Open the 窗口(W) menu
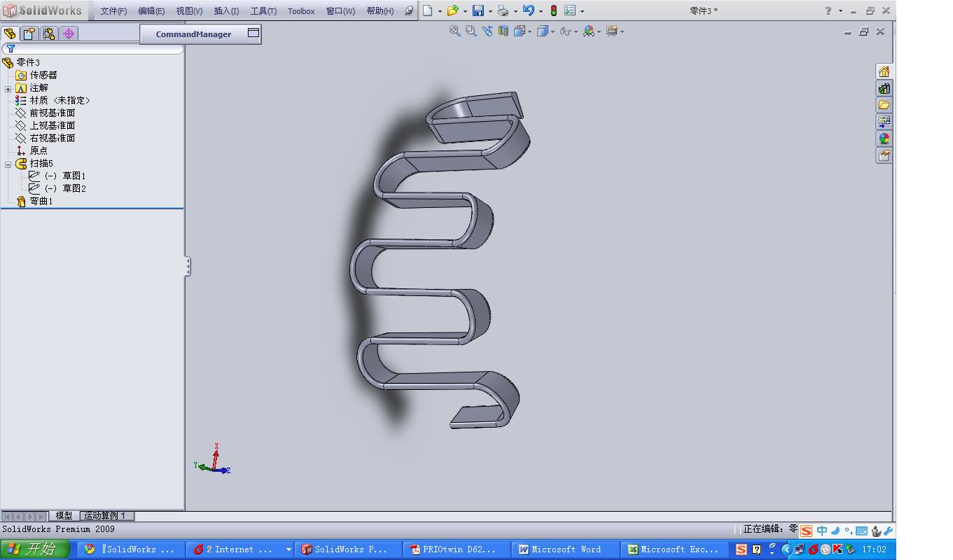Screen dimensions: 953x560 [x=340, y=11]
